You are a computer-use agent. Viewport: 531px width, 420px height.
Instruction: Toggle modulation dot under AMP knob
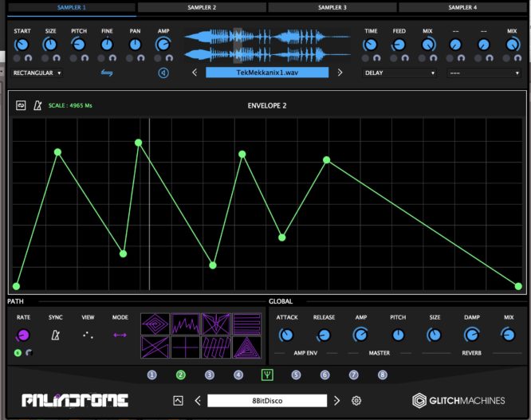click(158, 58)
